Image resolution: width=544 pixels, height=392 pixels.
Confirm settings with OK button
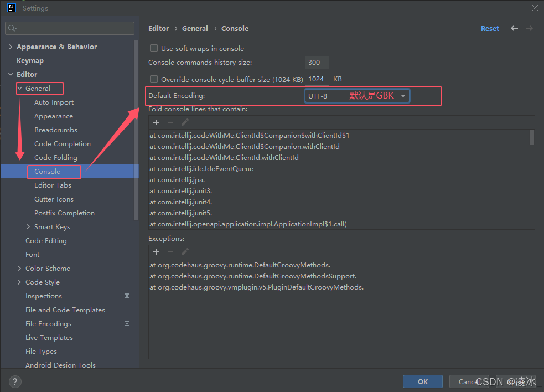point(423,381)
